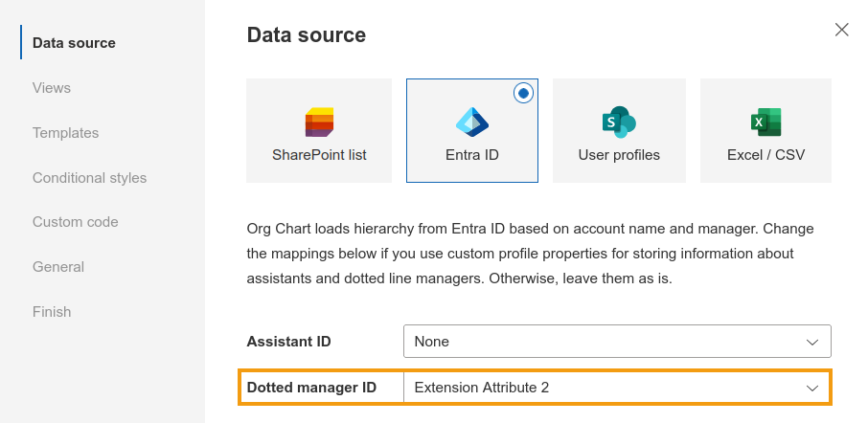Navigate to the General step
The height and width of the screenshot is (423, 868).
click(x=58, y=266)
